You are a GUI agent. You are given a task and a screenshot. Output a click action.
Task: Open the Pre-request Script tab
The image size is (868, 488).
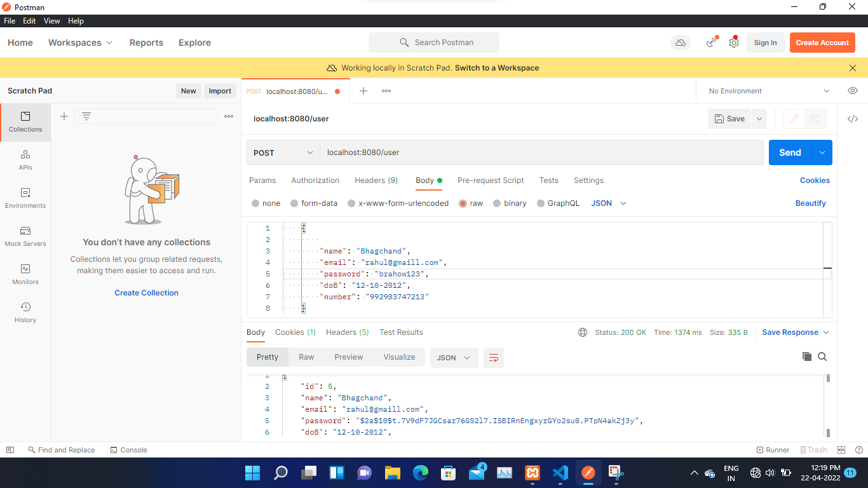pos(491,180)
